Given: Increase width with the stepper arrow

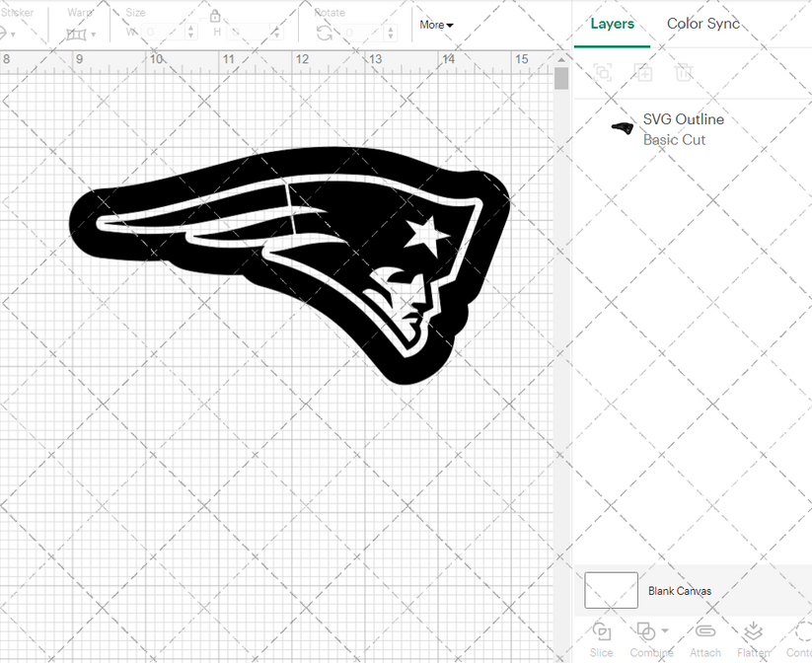Looking at the screenshot, I should [x=190, y=27].
